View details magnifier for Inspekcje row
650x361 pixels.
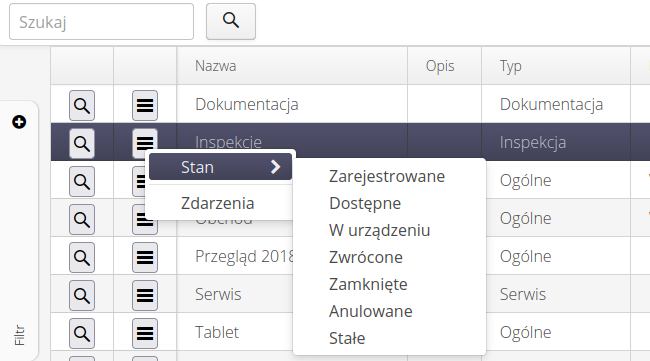coord(82,144)
